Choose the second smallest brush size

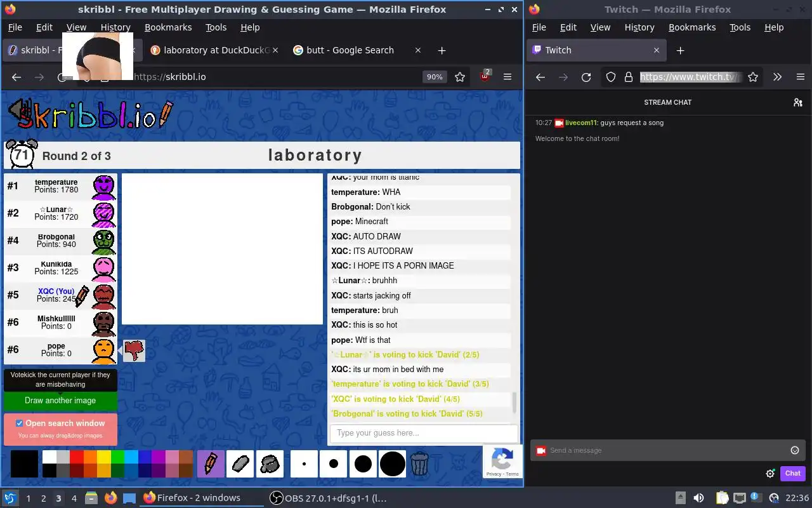[x=334, y=464]
